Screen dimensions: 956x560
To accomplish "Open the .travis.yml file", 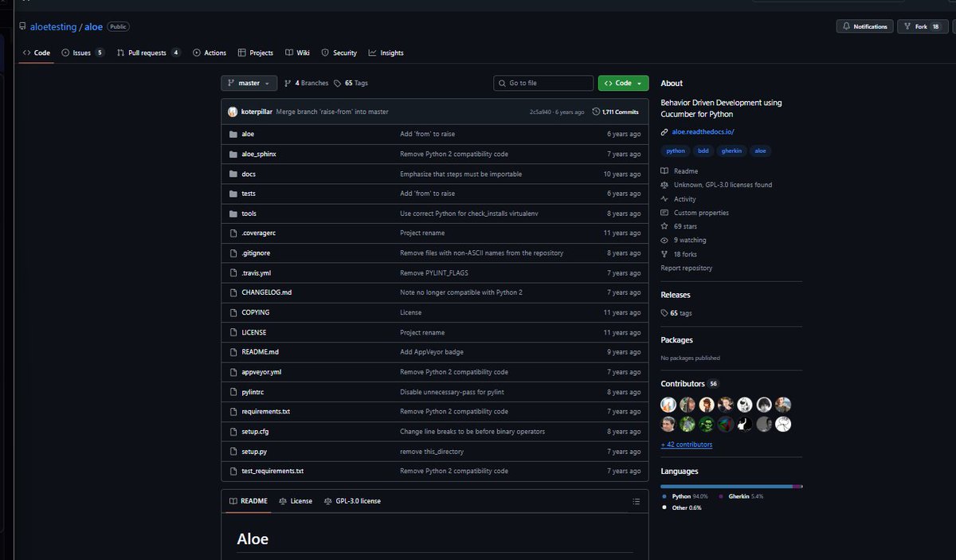I will (256, 272).
